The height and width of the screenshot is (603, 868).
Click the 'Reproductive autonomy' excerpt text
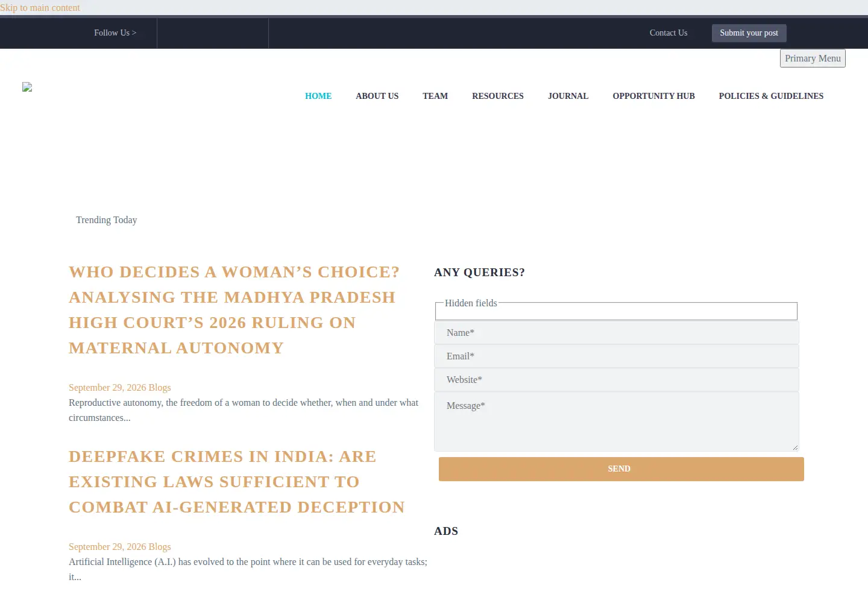(244, 410)
